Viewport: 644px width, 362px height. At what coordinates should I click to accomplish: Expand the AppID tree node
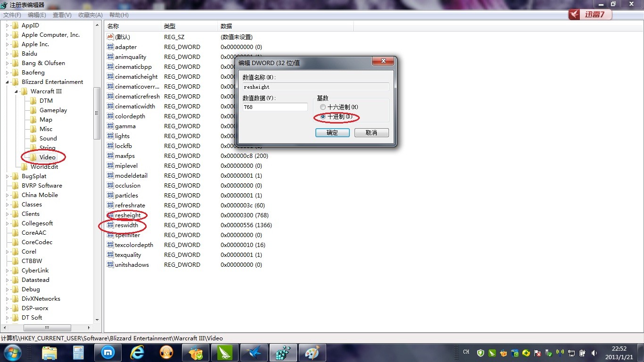(x=7, y=25)
